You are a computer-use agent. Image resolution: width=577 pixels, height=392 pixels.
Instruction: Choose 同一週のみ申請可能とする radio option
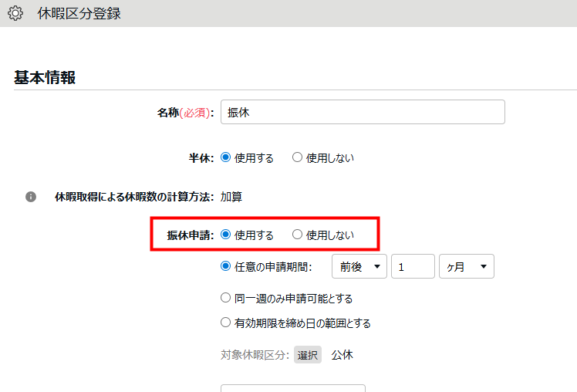225,298
